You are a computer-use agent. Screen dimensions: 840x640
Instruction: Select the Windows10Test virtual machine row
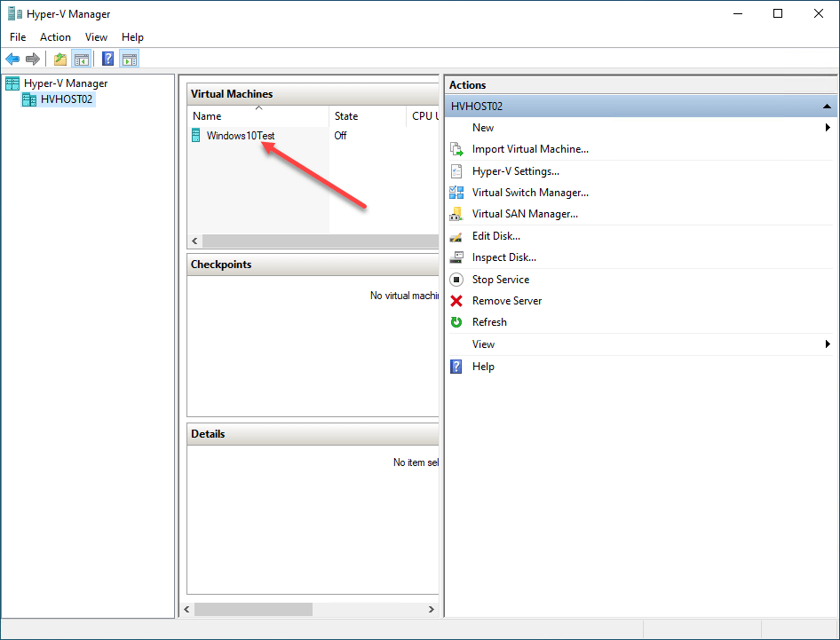[x=313, y=136]
